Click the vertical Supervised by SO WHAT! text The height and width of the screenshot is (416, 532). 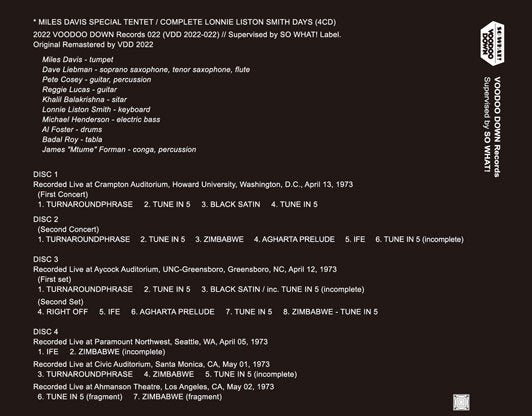coord(487,125)
